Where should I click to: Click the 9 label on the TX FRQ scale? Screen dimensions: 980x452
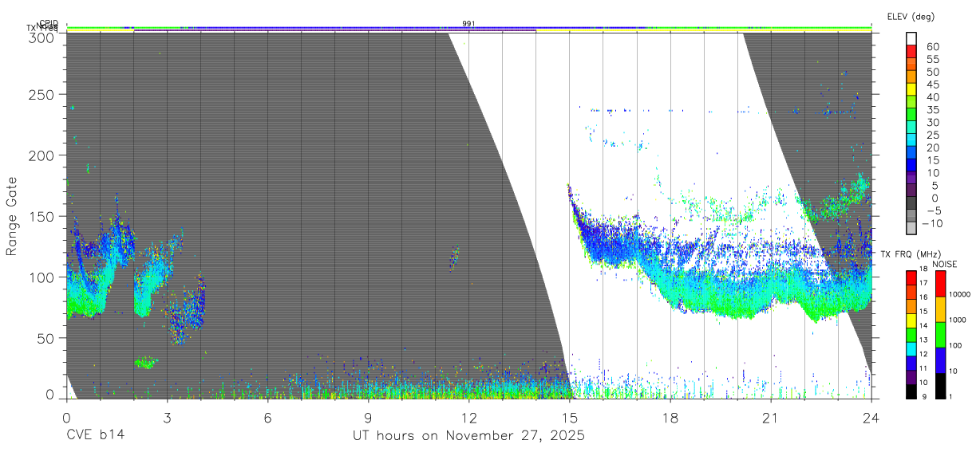924,397
